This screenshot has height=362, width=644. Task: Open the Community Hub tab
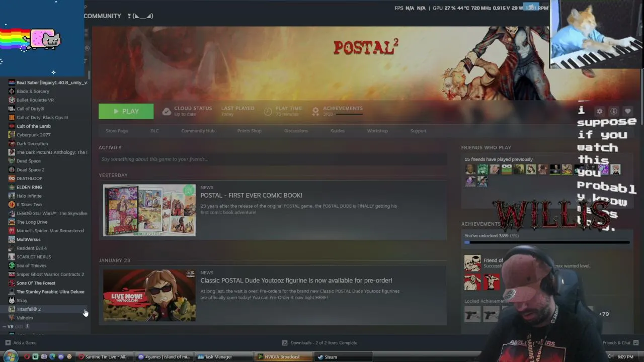click(x=198, y=131)
